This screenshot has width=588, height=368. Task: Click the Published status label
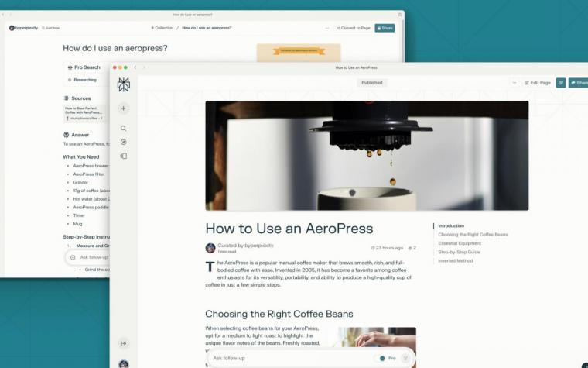(x=371, y=83)
